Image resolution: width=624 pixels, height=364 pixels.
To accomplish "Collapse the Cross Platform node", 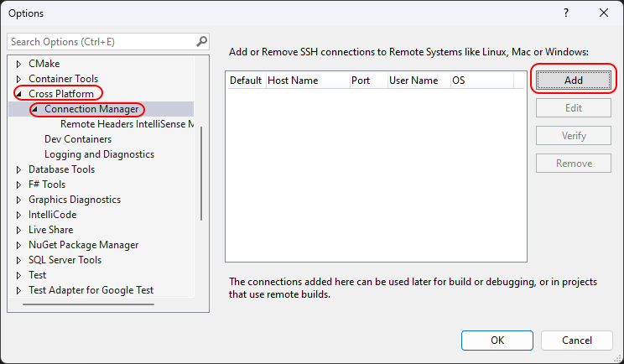I will click(x=18, y=94).
